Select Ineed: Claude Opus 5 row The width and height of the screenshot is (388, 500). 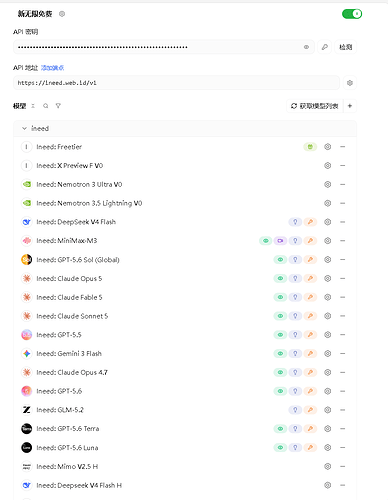click(x=185, y=278)
